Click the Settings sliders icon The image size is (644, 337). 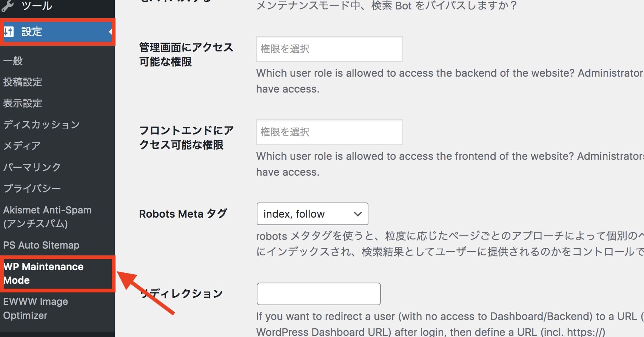[x=8, y=32]
